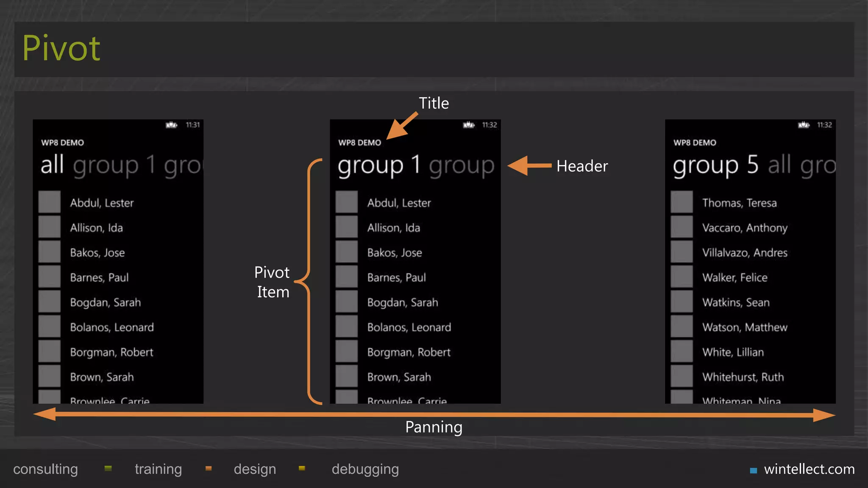Viewport: 868px width, 488px height.
Task: Open contact Bogdan, Sarah on the middle phone
Action: click(x=402, y=302)
